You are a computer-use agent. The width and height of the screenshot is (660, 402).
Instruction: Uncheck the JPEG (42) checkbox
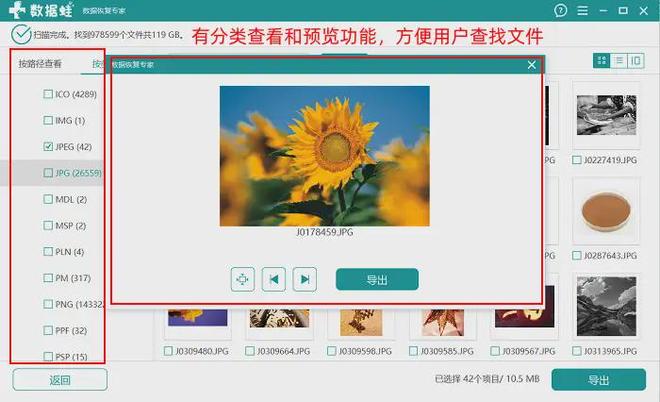[x=48, y=146]
